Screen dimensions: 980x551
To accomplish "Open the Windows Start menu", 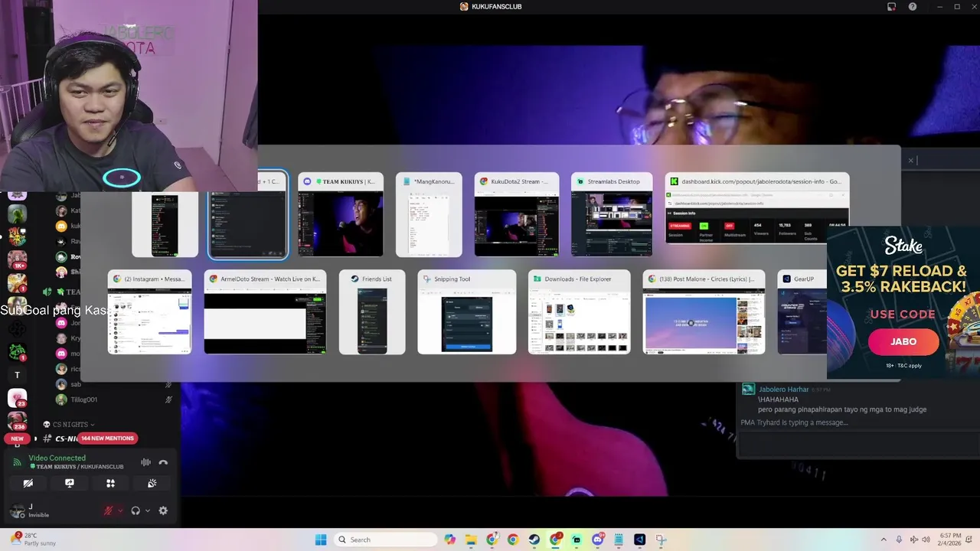I will tap(321, 540).
